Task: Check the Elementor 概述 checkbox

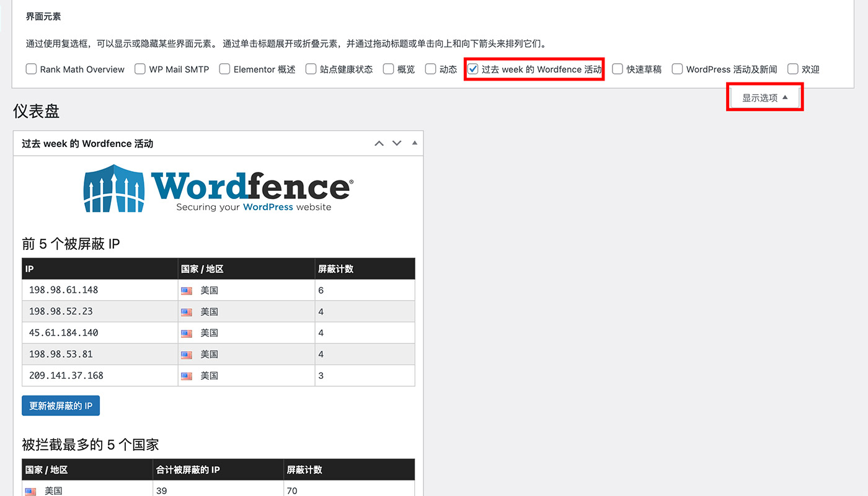Action: click(224, 69)
